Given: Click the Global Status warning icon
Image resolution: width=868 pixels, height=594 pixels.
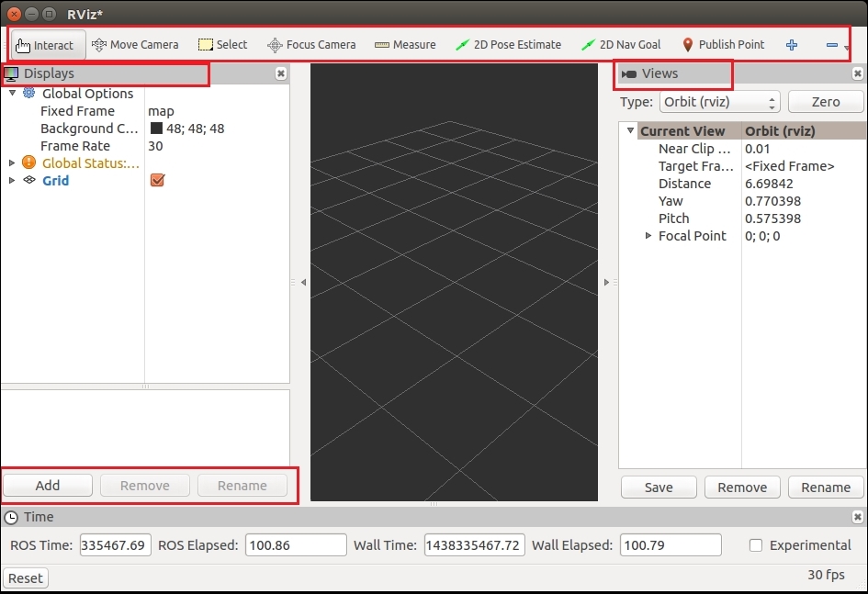Looking at the screenshot, I should point(28,163).
